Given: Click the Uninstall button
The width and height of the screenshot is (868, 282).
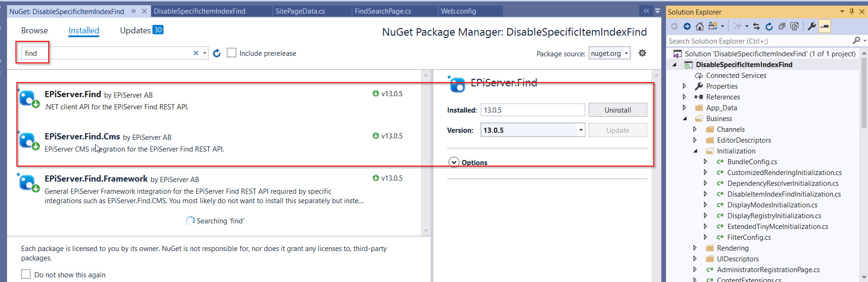Looking at the screenshot, I should pyautogui.click(x=617, y=110).
